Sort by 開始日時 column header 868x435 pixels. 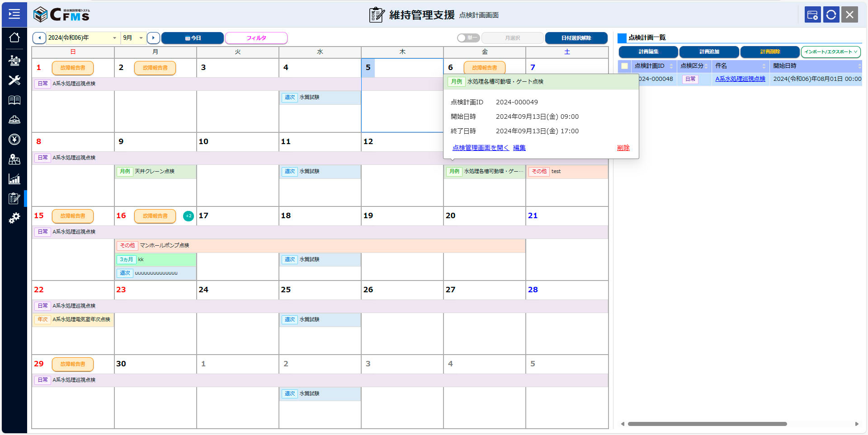click(815, 66)
